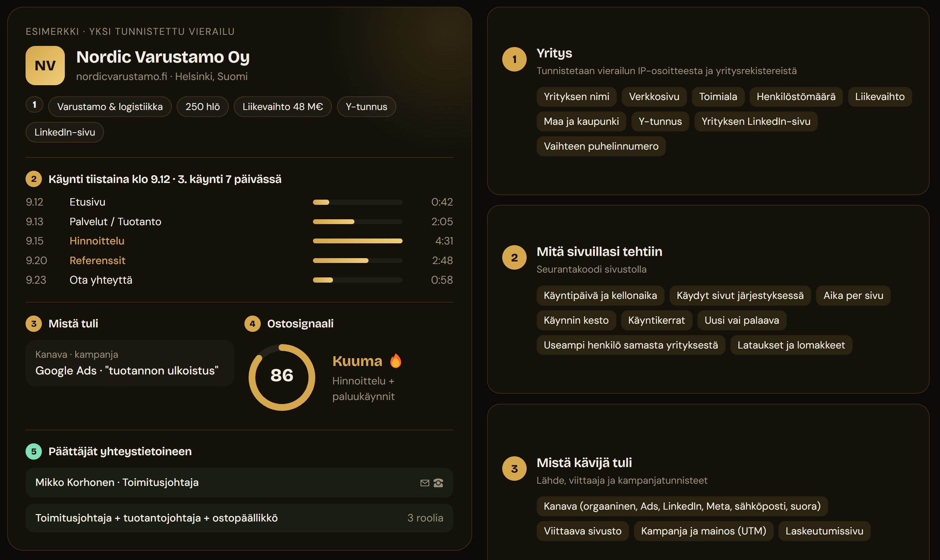Click the 9.23 timestamp
940x560 pixels.
[x=36, y=280]
